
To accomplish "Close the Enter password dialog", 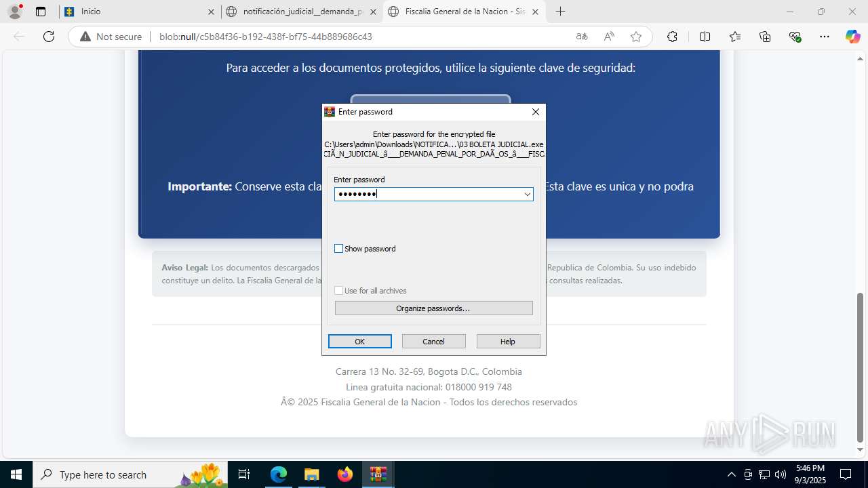I will click(x=536, y=112).
